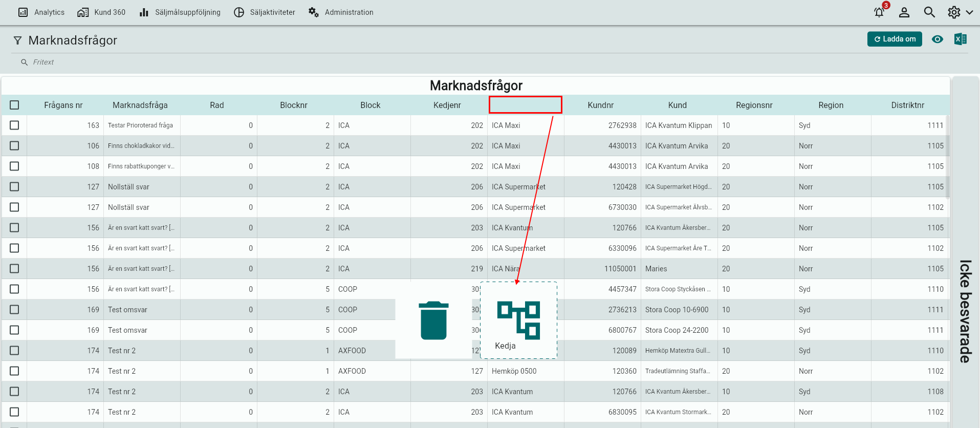Check the row 106 Finns chokladkakor checkbox
Screen dimensions: 980x428
pyautogui.click(x=14, y=146)
